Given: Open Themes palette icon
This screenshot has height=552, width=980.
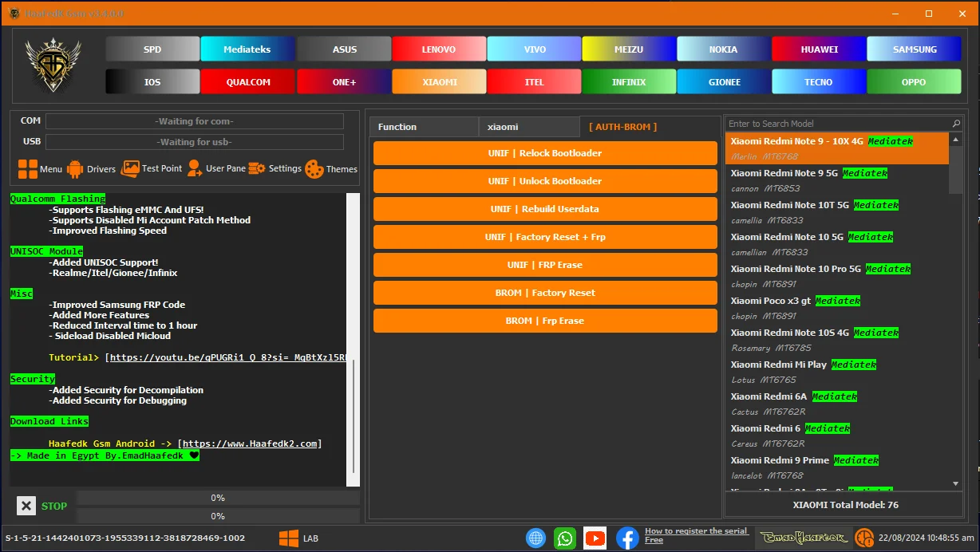Looking at the screenshot, I should click(314, 169).
